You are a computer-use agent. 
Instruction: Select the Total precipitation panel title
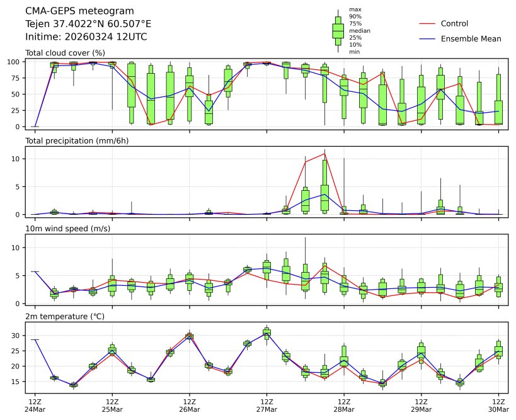click(77, 140)
